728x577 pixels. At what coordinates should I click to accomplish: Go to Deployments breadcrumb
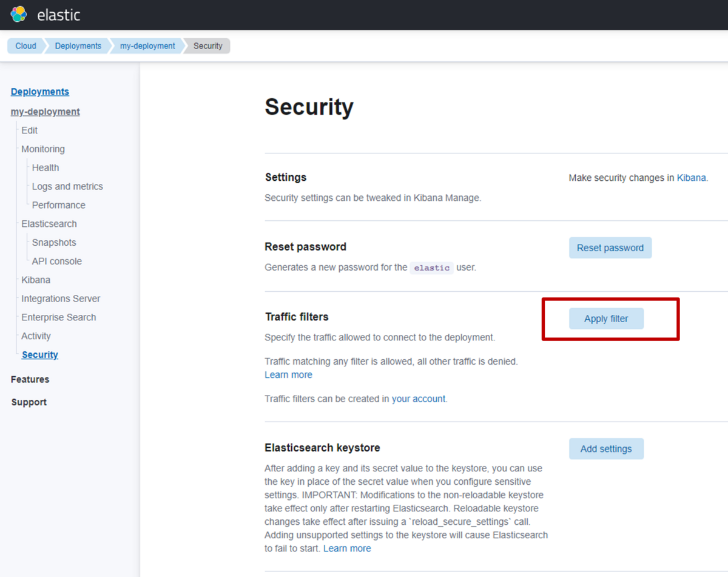[x=78, y=46]
